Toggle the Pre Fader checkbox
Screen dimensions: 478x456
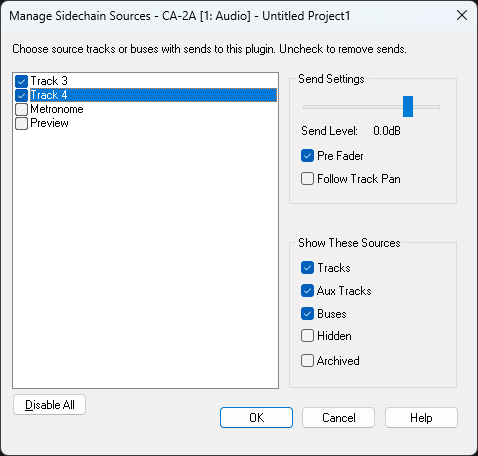307,156
